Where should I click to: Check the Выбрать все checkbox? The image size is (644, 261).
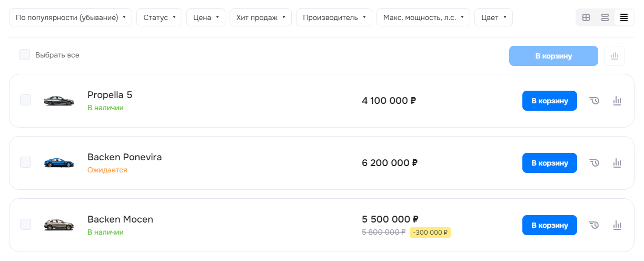click(x=25, y=55)
